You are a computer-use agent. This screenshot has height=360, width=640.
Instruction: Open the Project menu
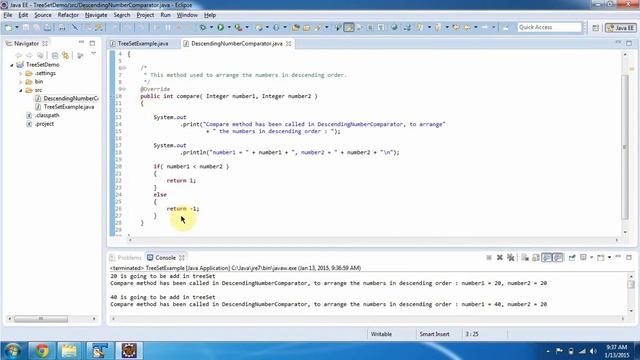pyautogui.click(x=145, y=15)
